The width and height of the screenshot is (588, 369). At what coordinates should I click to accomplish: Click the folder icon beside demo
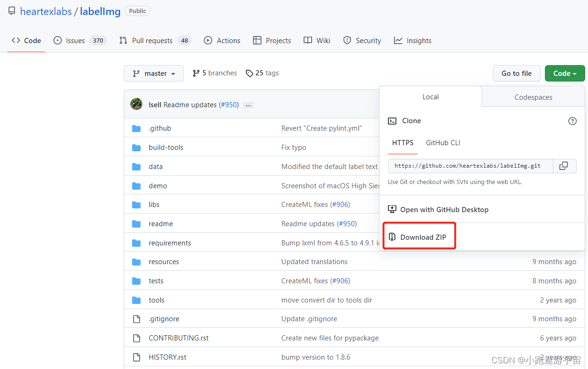[x=136, y=186]
